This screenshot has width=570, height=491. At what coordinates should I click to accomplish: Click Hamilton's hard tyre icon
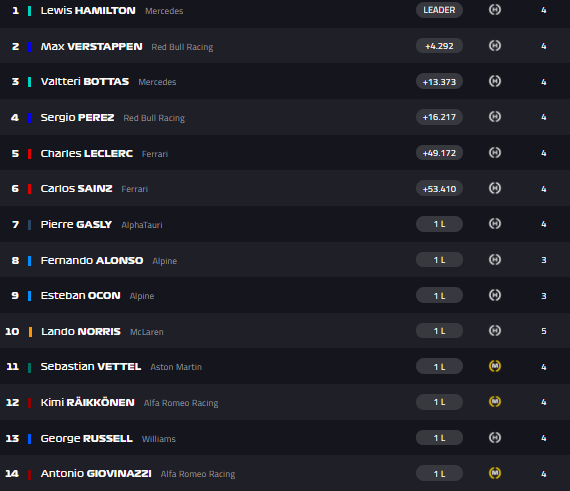(495, 9)
